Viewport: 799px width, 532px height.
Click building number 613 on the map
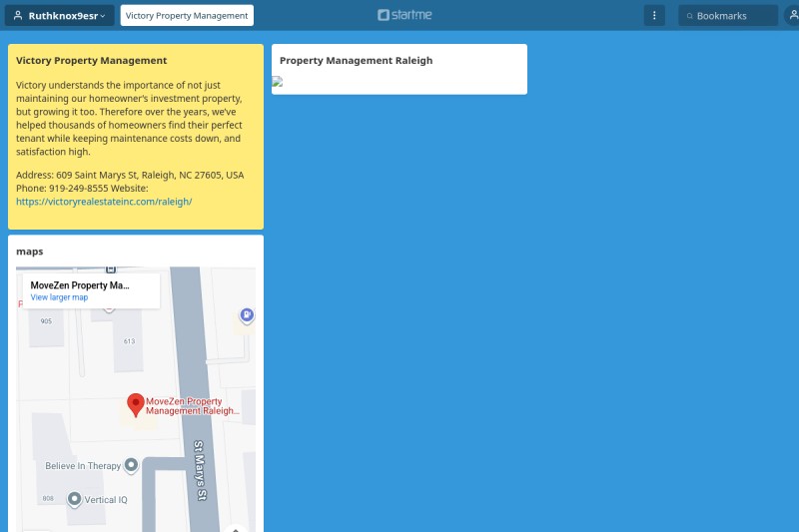130,341
